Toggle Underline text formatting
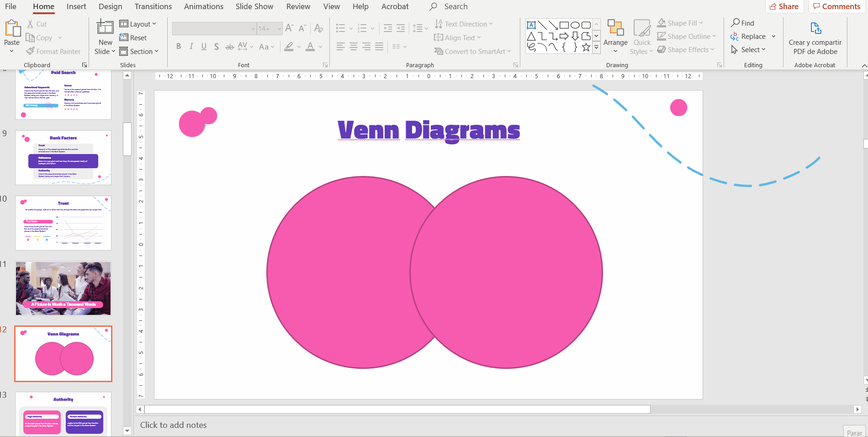868x437 pixels. (x=204, y=46)
